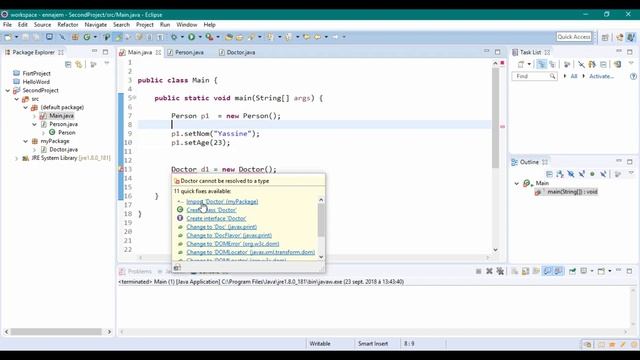Click the New Java Class green C icon
The height and width of the screenshot is (360, 640).
pyautogui.click(x=87, y=37)
